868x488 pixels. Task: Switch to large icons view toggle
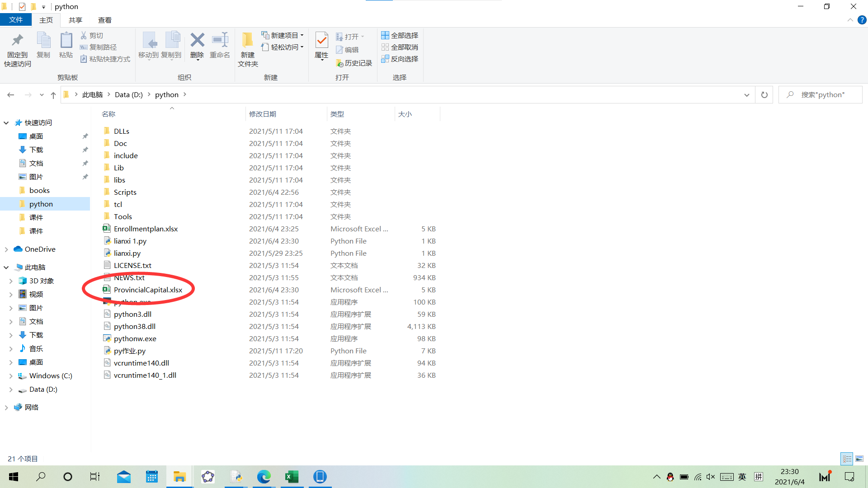(859, 459)
